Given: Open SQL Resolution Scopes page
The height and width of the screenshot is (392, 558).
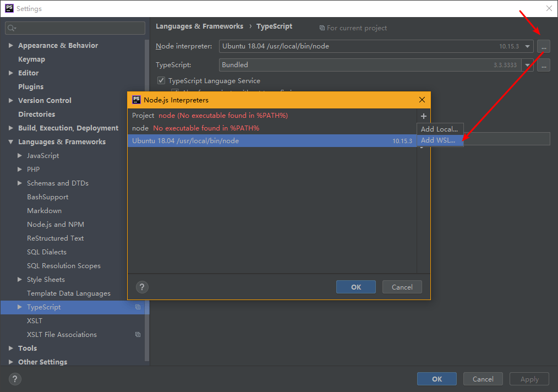Looking at the screenshot, I should [x=64, y=265].
